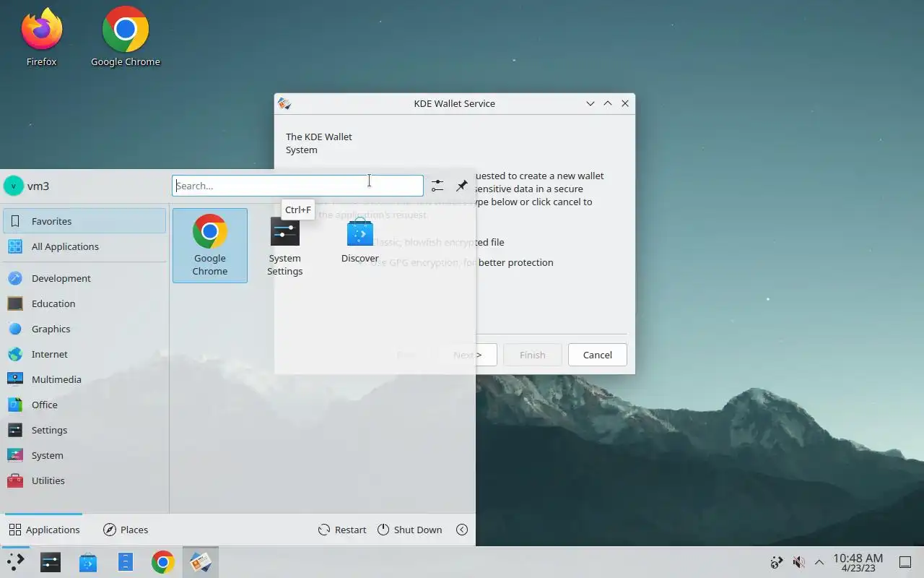
Task: Click the Finish button in KDE Wallet dialog
Action: (532, 355)
